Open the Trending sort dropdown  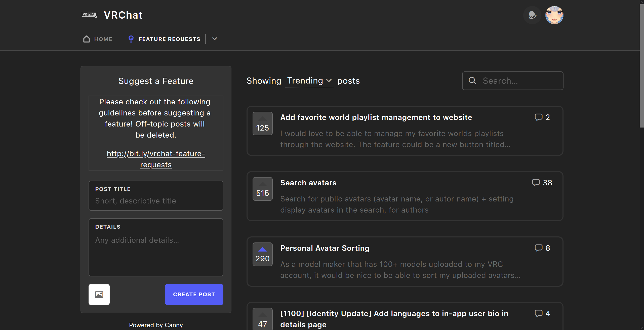click(x=309, y=81)
